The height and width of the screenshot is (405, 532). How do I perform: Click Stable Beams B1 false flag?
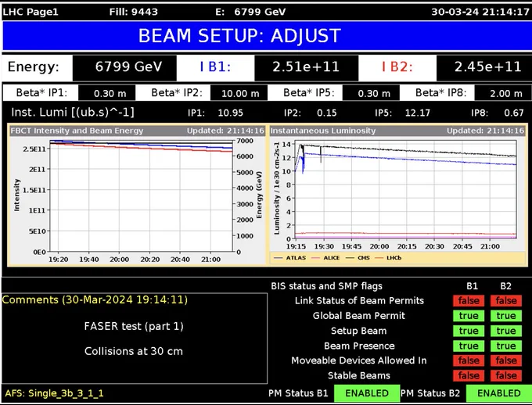click(x=469, y=375)
